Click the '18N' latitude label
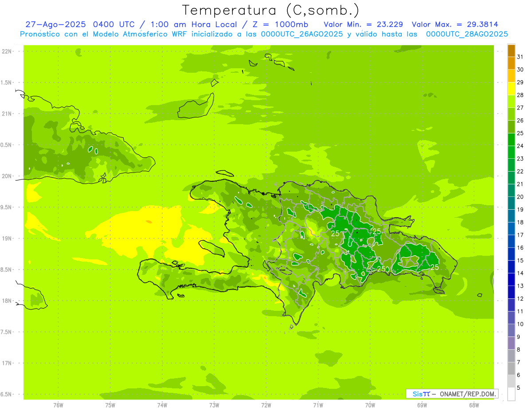 tap(7, 301)
